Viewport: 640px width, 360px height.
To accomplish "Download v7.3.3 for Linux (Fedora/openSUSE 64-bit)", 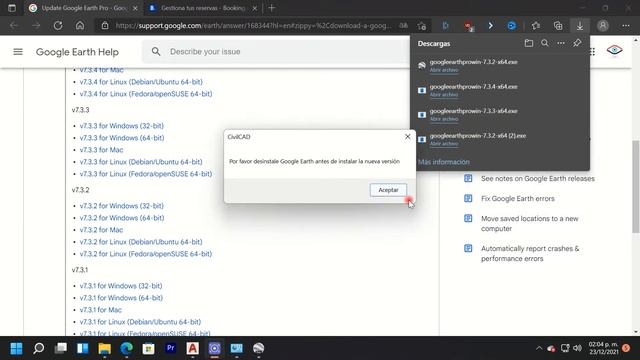I will point(146,174).
